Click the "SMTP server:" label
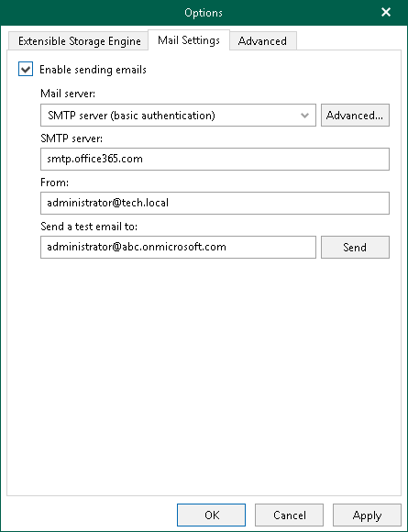 click(x=72, y=139)
